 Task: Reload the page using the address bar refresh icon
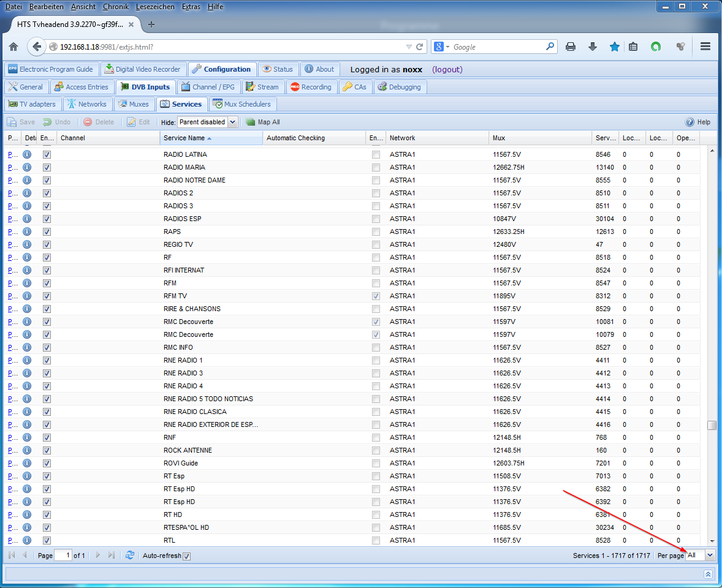pyautogui.click(x=419, y=47)
